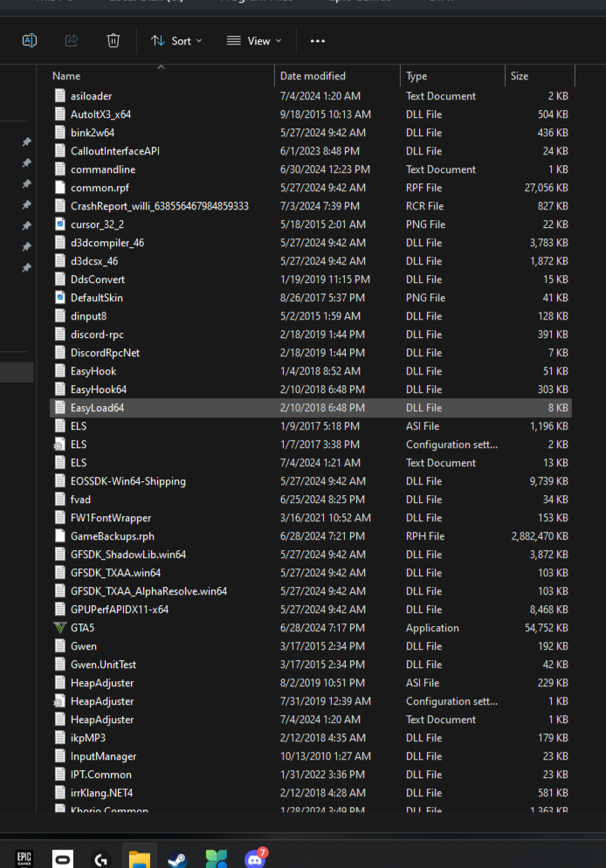
Task: Sort by the Date modified column header
Action: click(x=313, y=76)
